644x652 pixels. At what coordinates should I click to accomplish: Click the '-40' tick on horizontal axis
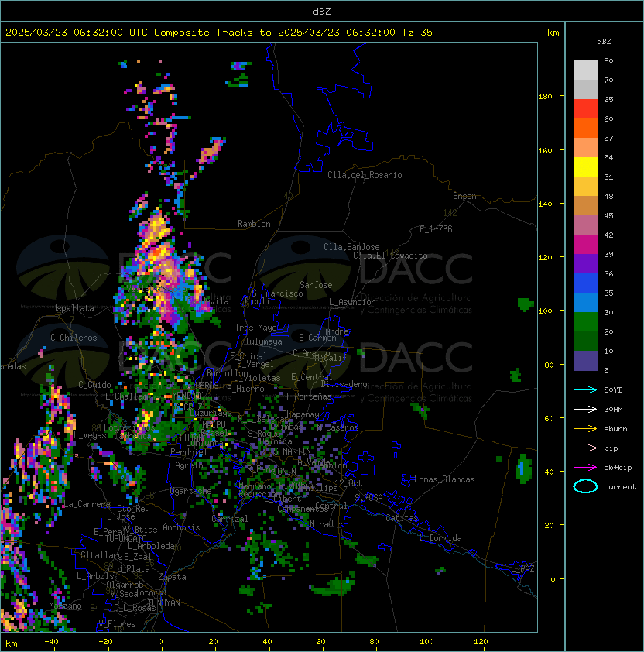[51, 642]
